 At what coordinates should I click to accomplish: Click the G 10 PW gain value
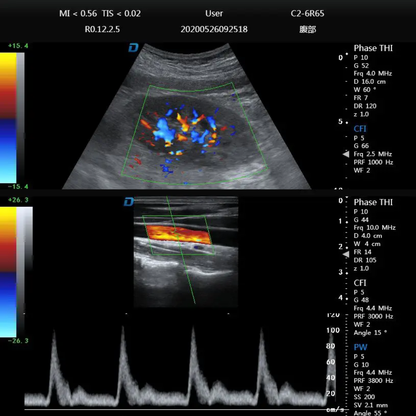[361, 365]
